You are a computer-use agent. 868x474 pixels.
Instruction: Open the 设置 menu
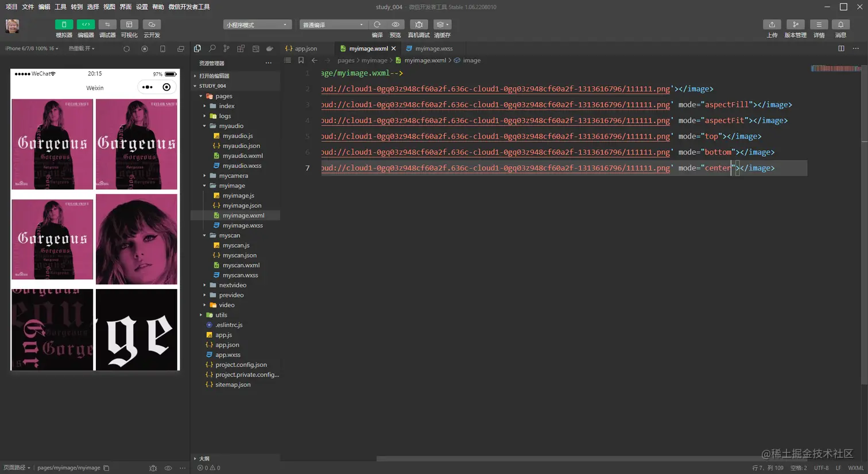[142, 7]
